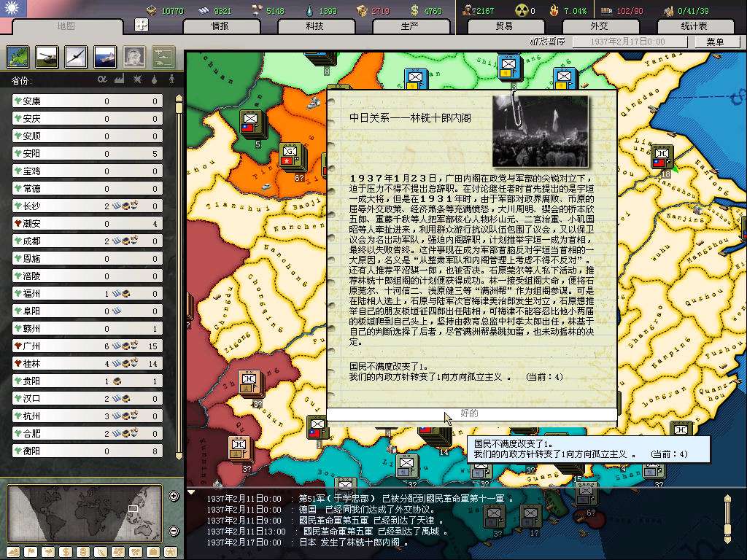This screenshot has height=560, width=747.
Task: Open the land units (tank) view
Action: (x=47, y=57)
